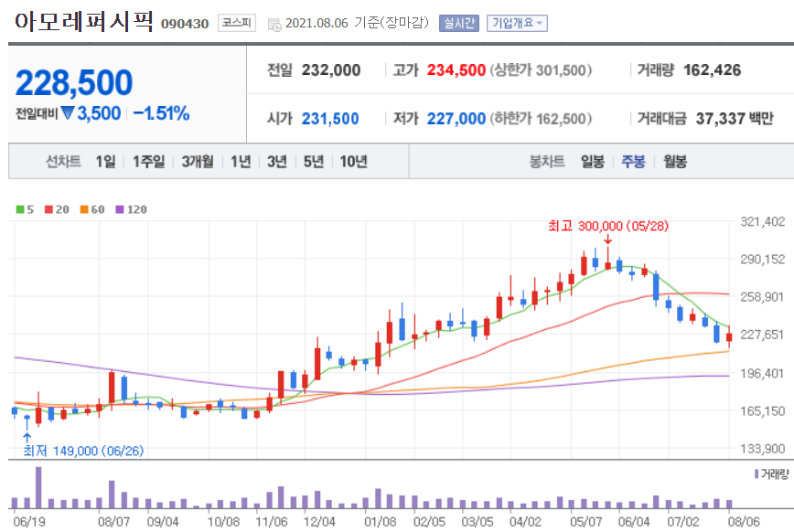The height and width of the screenshot is (532, 794).
Task: Switch to 주봉 candlestick chart
Action: click(633, 162)
